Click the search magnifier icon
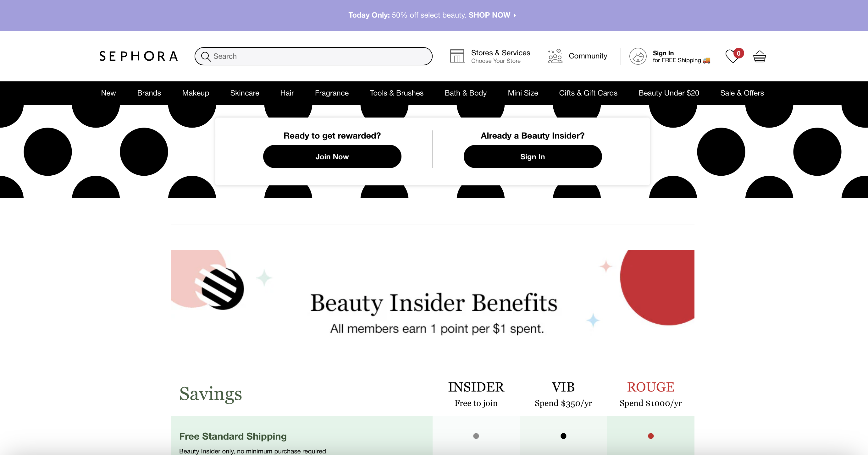The width and height of the screenshot is (868, 455). click(206, 56)
